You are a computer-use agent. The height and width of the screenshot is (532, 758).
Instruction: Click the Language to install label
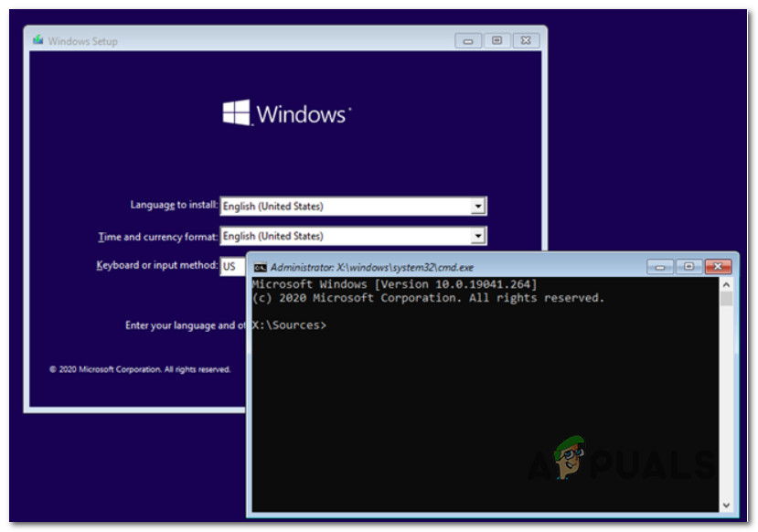point(174,205)
